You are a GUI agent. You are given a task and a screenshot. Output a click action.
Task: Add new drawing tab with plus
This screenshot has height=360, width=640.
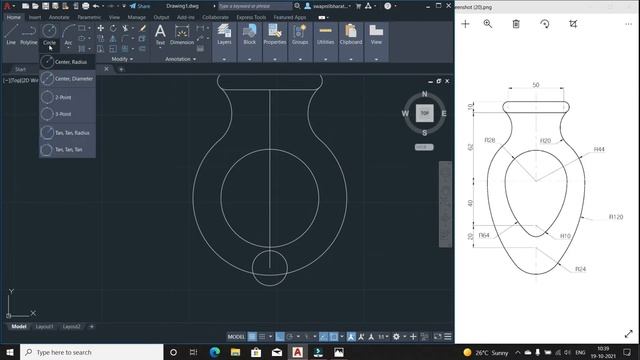121,69
